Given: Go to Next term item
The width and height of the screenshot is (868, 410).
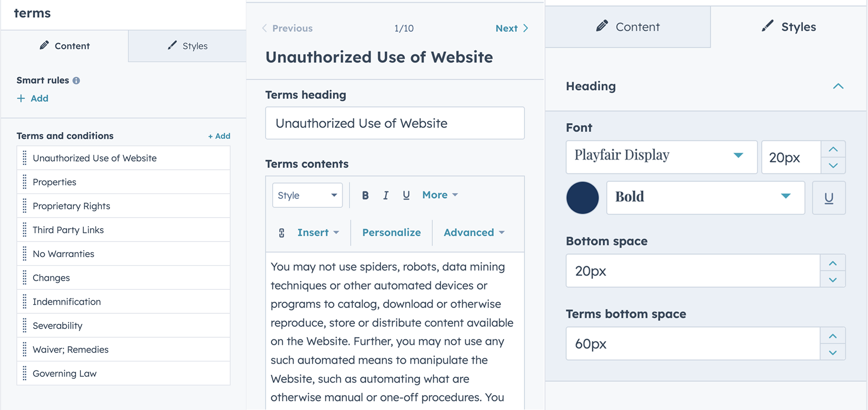Looking at the screenshot, I should pyautogui.click(x=512, y=28).
